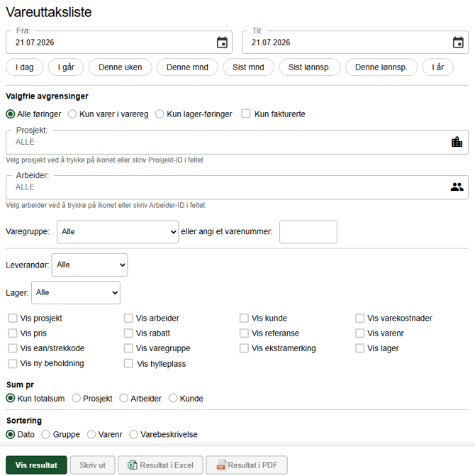Toggle Vis referanse checkbox
475x476 pixels.
[244, 333]
